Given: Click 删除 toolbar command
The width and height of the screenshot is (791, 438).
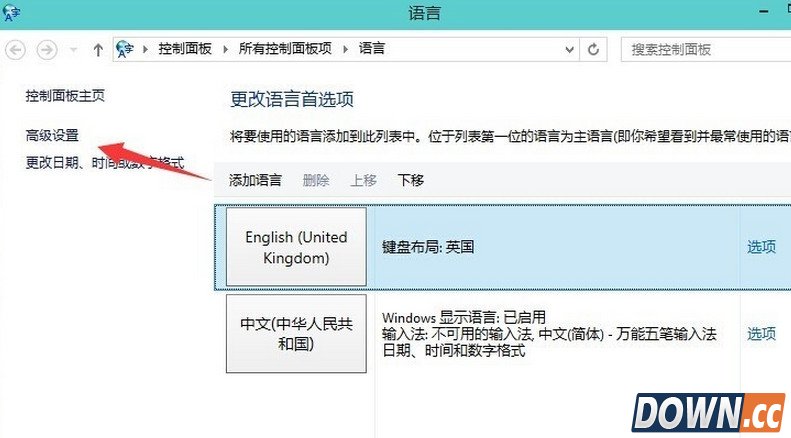Looking at the screenshot, I should click(x=316, y=180).
